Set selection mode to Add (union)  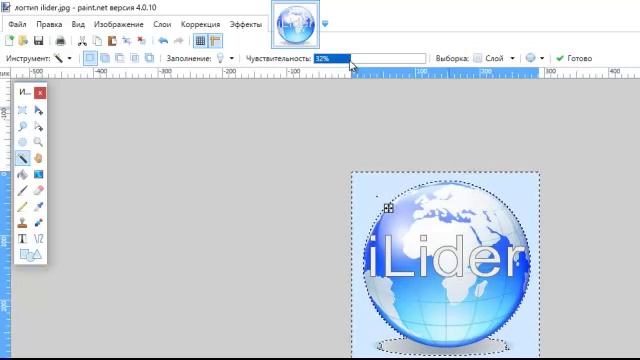pyautogui.click(x=105, y=58)
